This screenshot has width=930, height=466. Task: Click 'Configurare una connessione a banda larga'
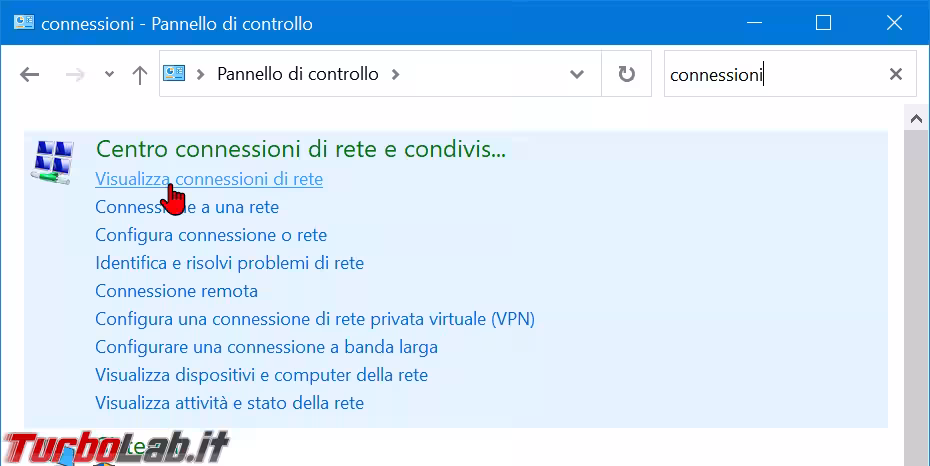tap(266, 347)
